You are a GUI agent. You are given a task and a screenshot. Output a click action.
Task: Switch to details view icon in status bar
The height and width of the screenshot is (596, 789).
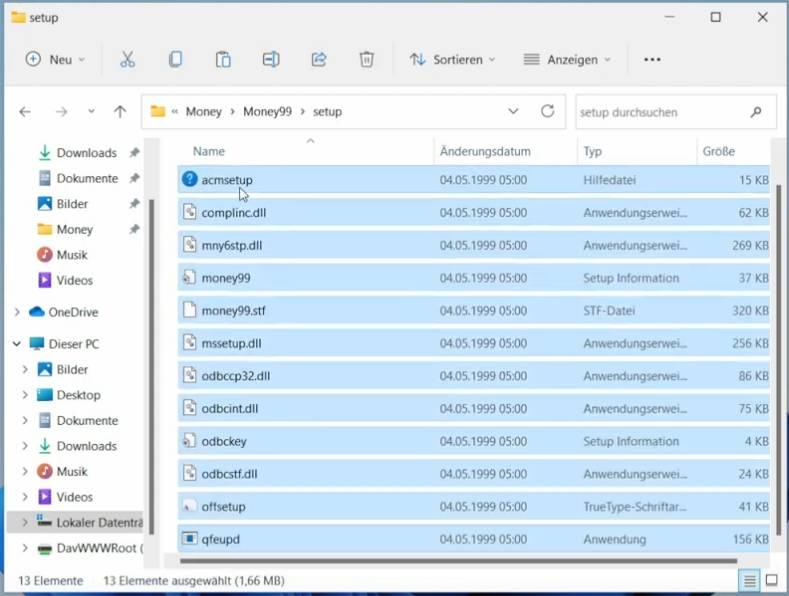[x=749, y=581]
